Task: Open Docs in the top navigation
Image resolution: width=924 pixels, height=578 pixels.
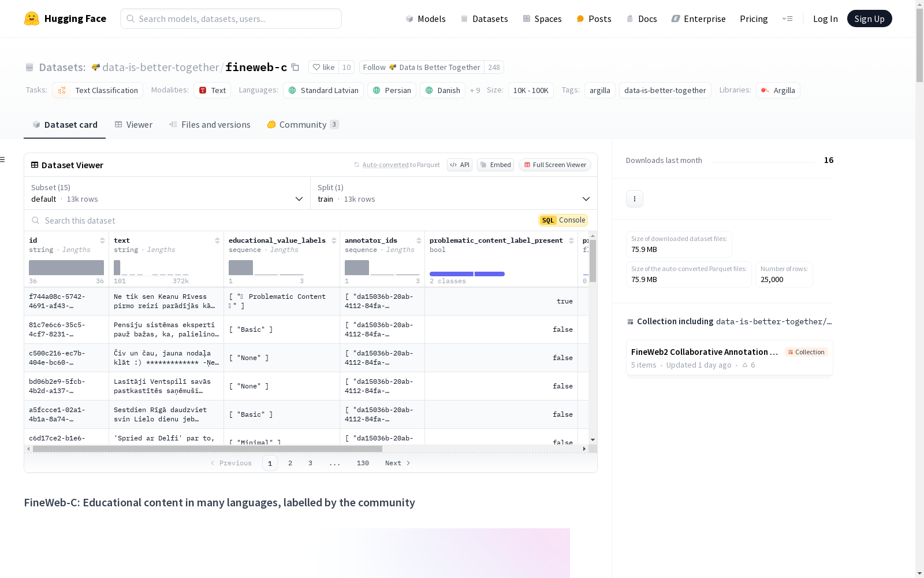Action: 642,18
